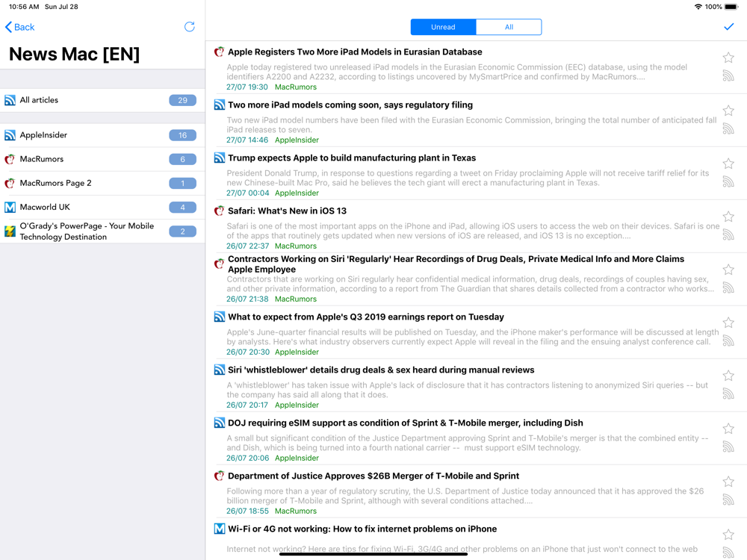Star the Safari What's New in iOS 13 article

[728, 217]
